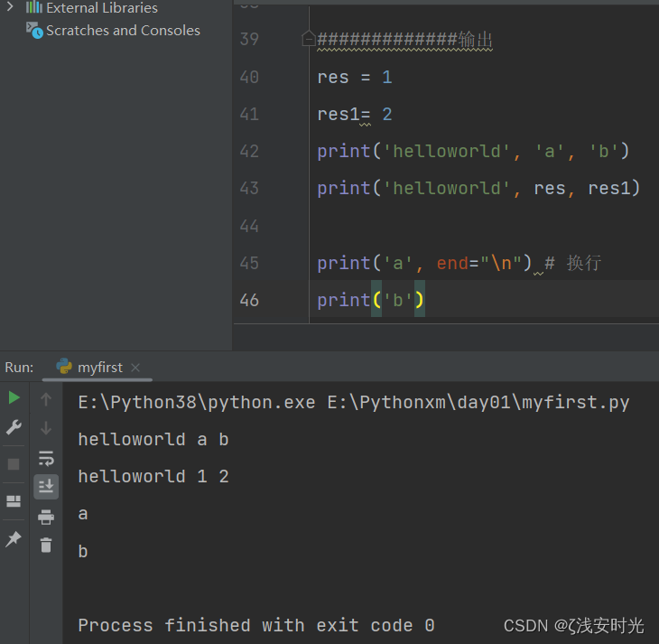Click the Run: panel label
Screen dimensions: 659x644
coord(19,368)
